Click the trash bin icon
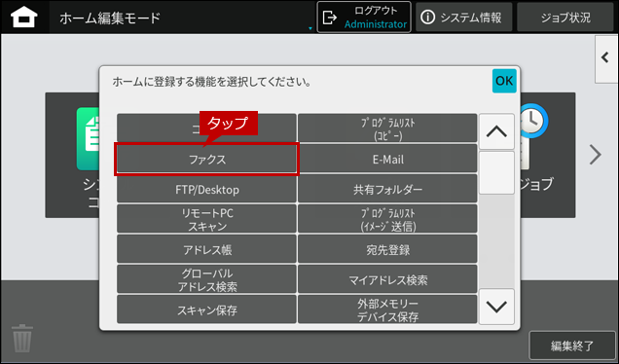Screen dimensions: 619x364 click(22, 338)
